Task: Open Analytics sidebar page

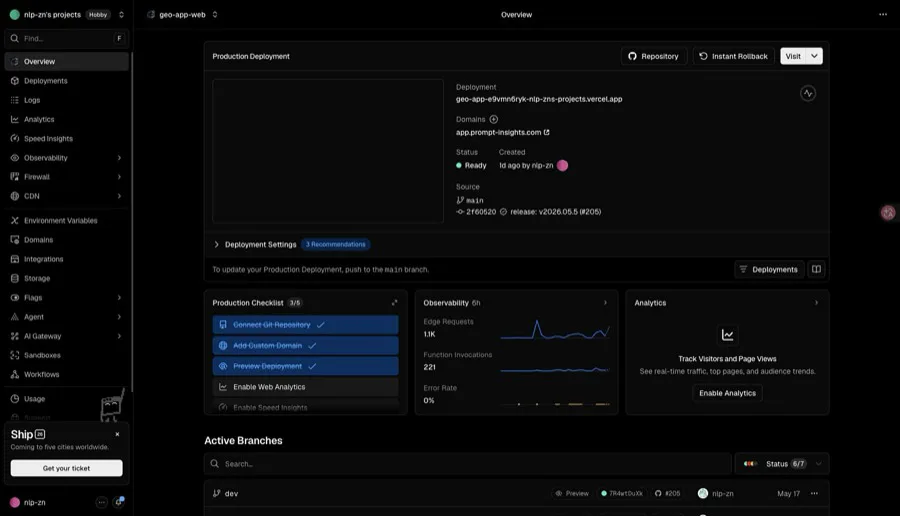Action: [x=67, y=119]
